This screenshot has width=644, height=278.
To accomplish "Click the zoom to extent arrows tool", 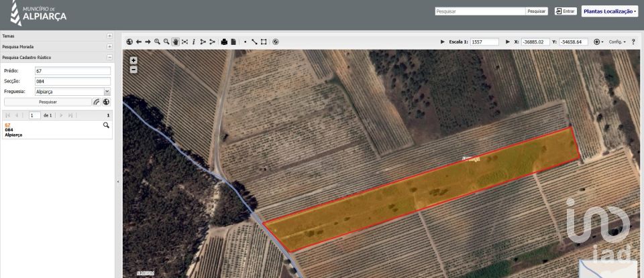I will pyautogui.click(x=185, y=42).
